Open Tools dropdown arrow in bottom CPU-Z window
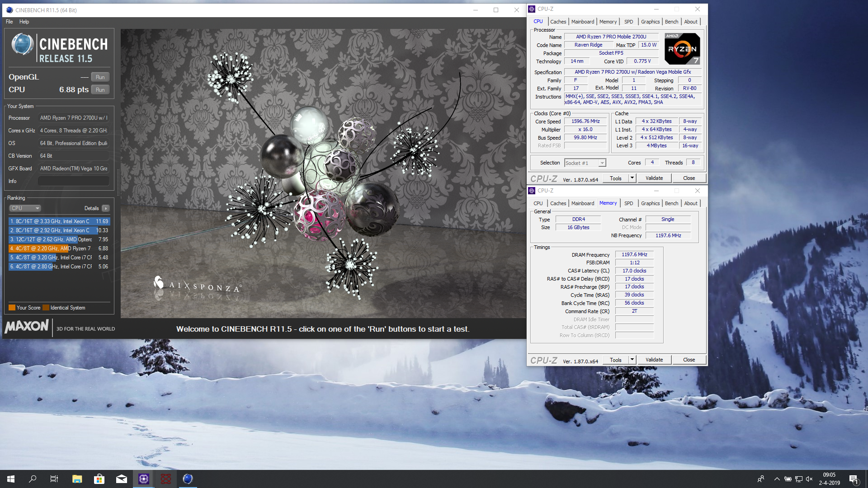The width and height of the screenshot is (868, 488). tap(632, 360)
